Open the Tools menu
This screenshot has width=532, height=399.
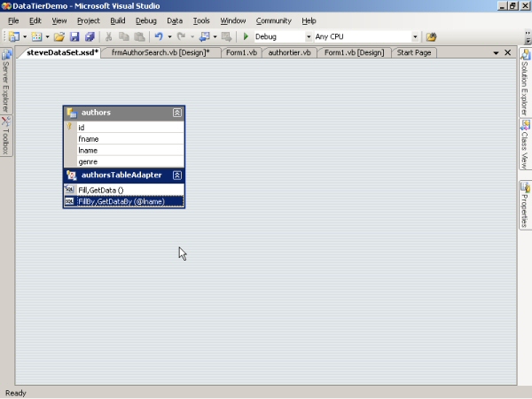click(201, 20)
